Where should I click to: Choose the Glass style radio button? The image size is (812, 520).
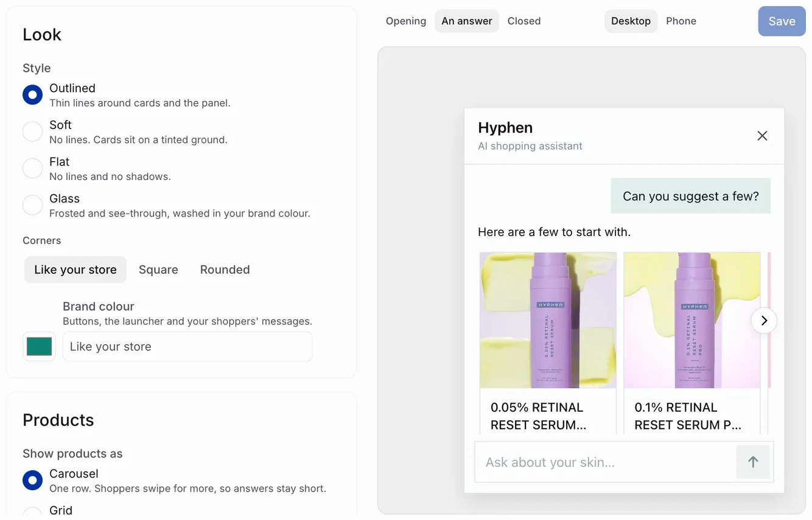33,205
